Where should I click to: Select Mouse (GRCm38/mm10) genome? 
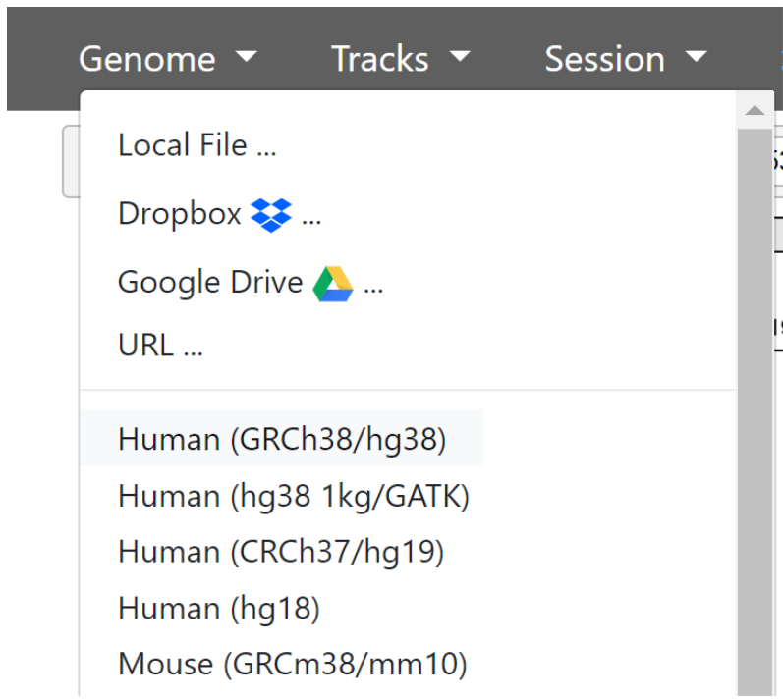pos(292,665)
